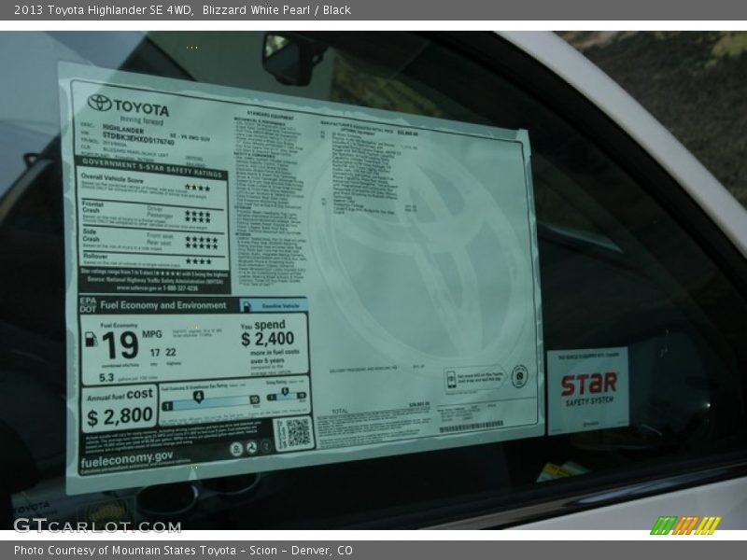Click the '17' city MPG value

(155, 353)
